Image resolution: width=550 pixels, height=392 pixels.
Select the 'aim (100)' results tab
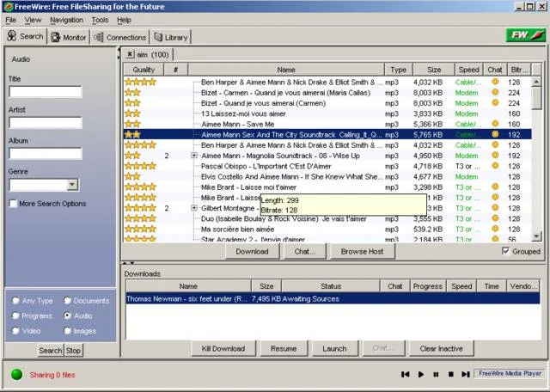point(153,55)
